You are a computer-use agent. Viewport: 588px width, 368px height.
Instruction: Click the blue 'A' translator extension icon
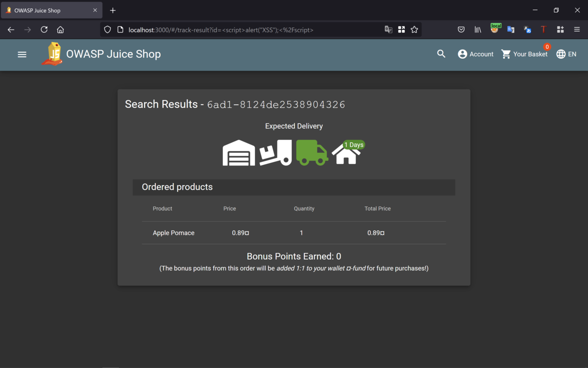[527, 29]
